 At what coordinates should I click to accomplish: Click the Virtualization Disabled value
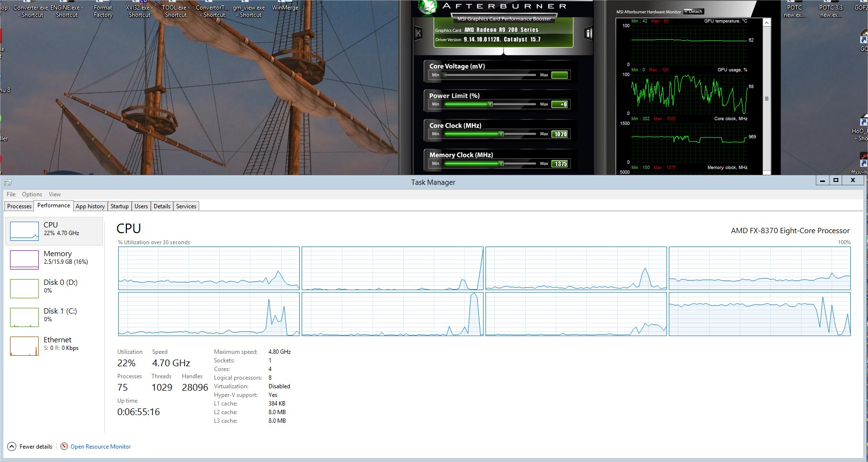point(279,386)
